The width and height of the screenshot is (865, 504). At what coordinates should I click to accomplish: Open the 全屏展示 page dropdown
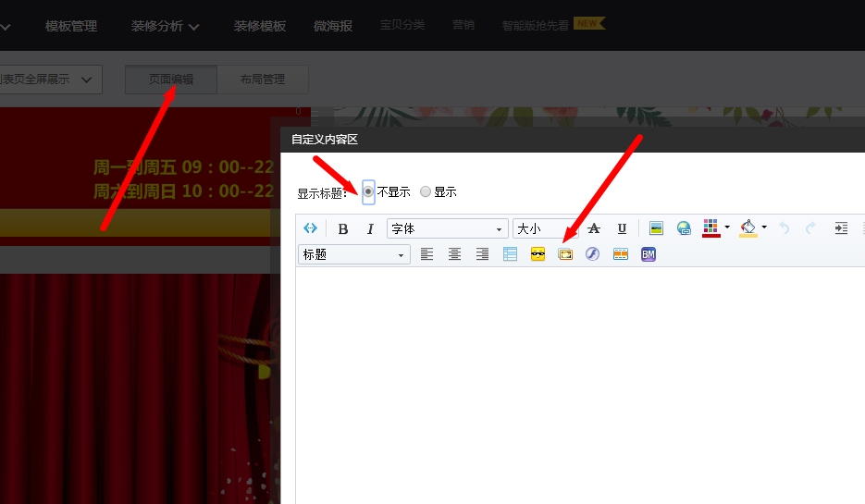point(50,80)
